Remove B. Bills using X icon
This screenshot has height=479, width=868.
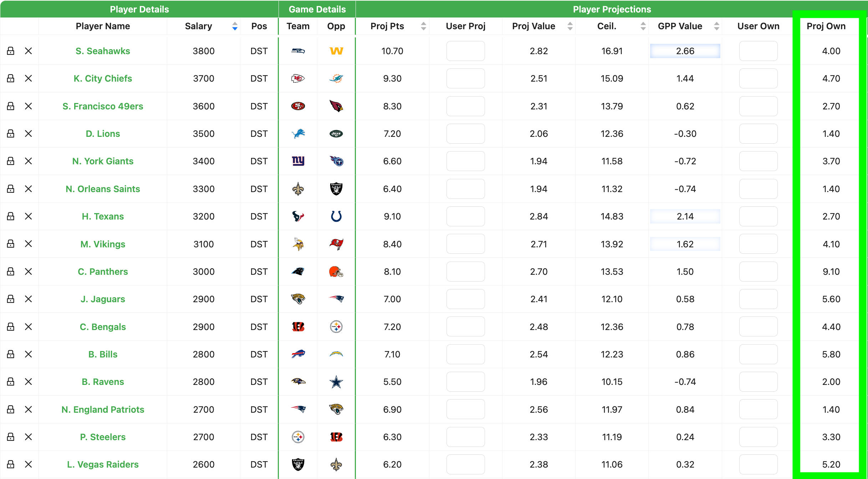(29, 354)
